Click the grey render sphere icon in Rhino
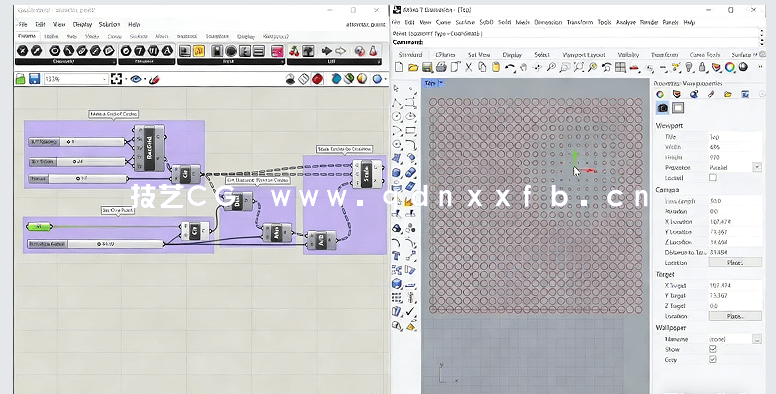 tap(743, 67)
